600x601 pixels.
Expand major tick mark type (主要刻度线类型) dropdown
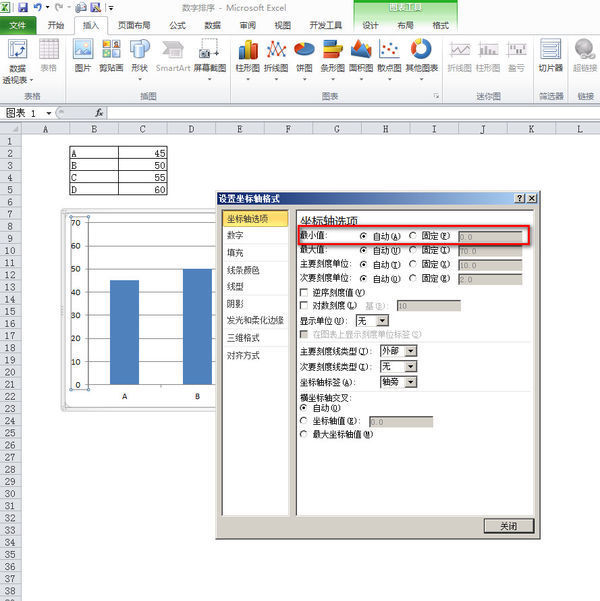(x=410, y=352)
